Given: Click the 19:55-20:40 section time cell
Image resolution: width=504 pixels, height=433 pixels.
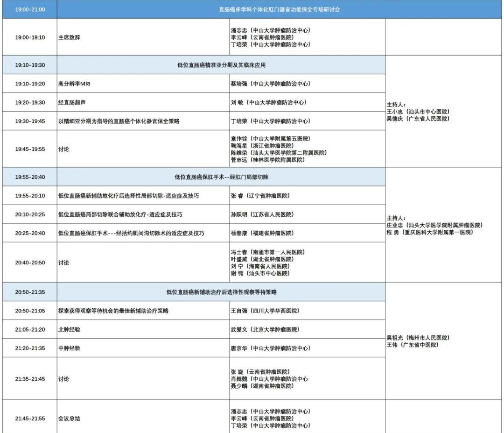Looking at the screenshot, I should [x=30, y=177].
